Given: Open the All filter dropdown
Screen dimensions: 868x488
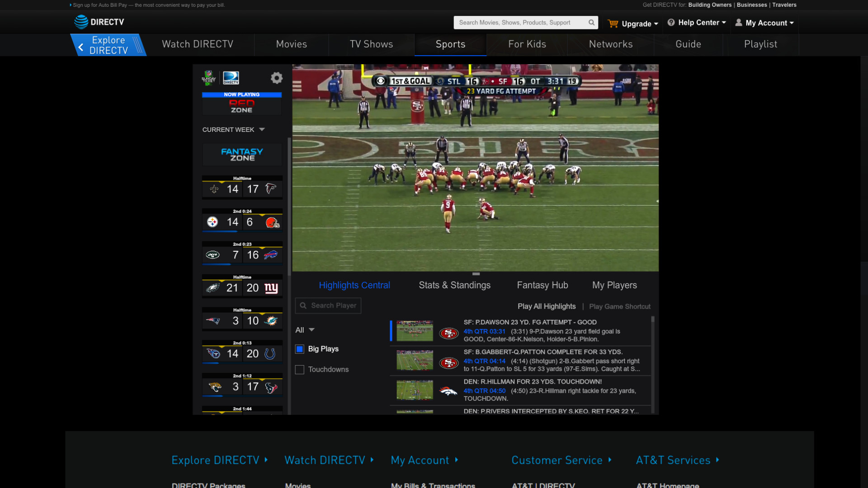Looking at the screenshot, I should (305, 330).
